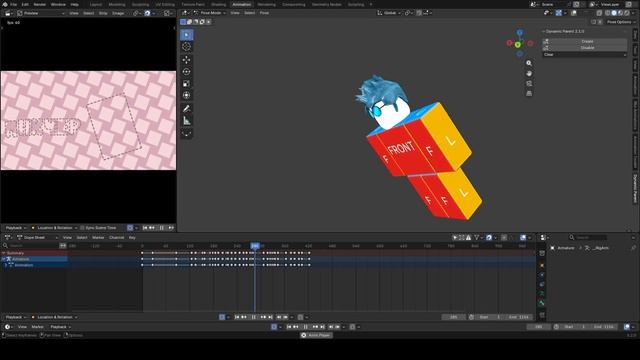Click the green Y axis on navigation gizmo
This screenshot has width=640, height=360.
(x=518, y=44)
